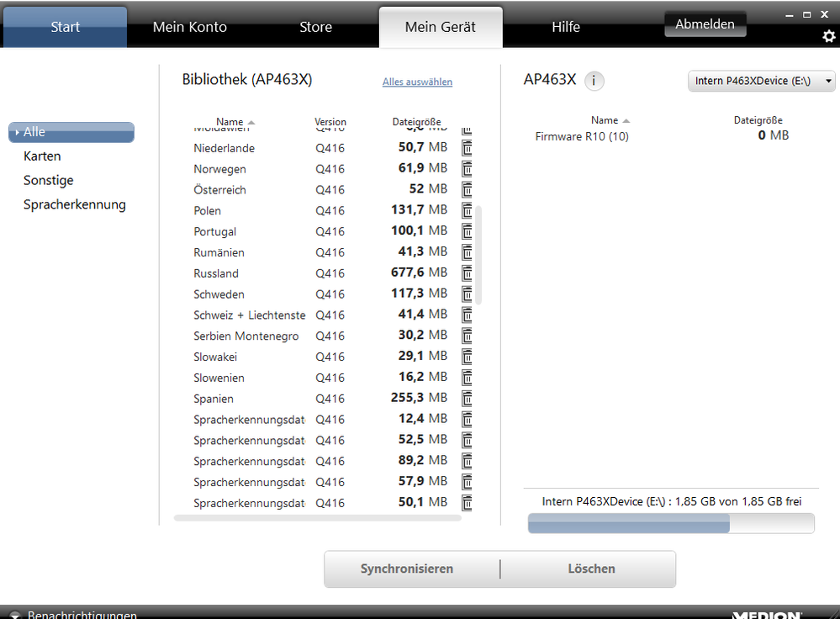
Task: Open the Intern P463XDevice storage dropdown
Action: pyautogui.click(x=762, y=81)
